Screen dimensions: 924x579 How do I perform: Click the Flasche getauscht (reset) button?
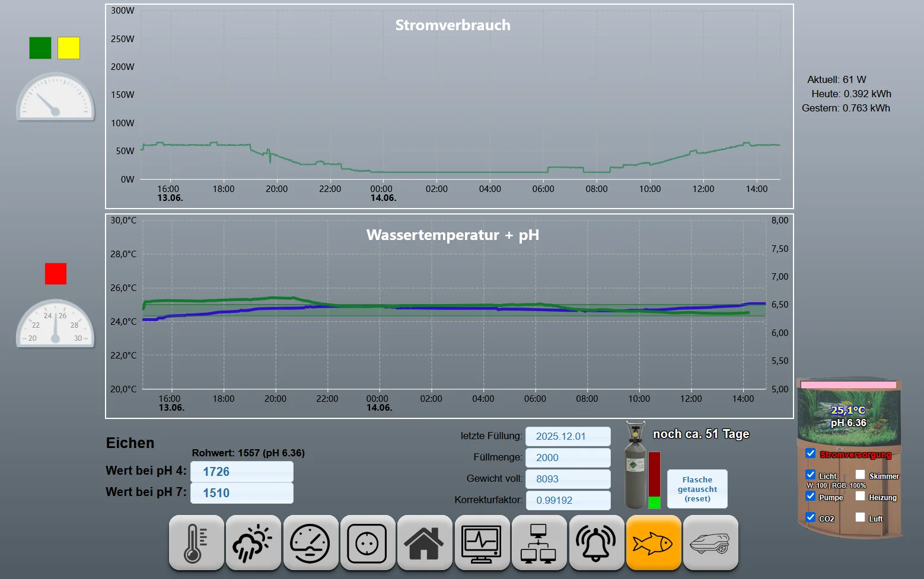(x=697, y=489)
